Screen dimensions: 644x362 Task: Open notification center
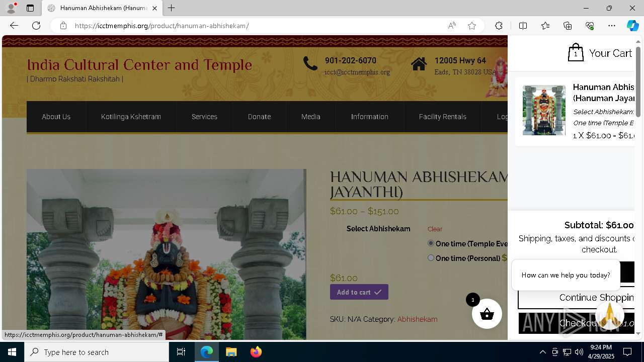[627, 352]
